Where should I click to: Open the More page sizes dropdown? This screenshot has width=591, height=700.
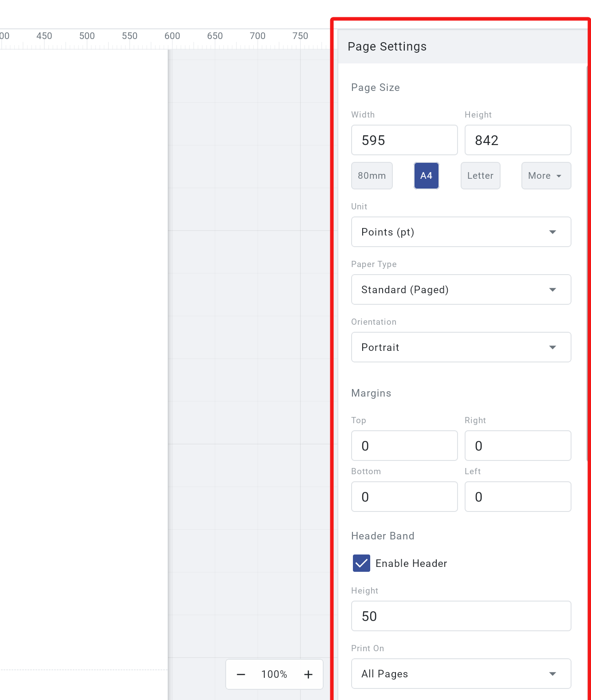(x=546, y=176)
